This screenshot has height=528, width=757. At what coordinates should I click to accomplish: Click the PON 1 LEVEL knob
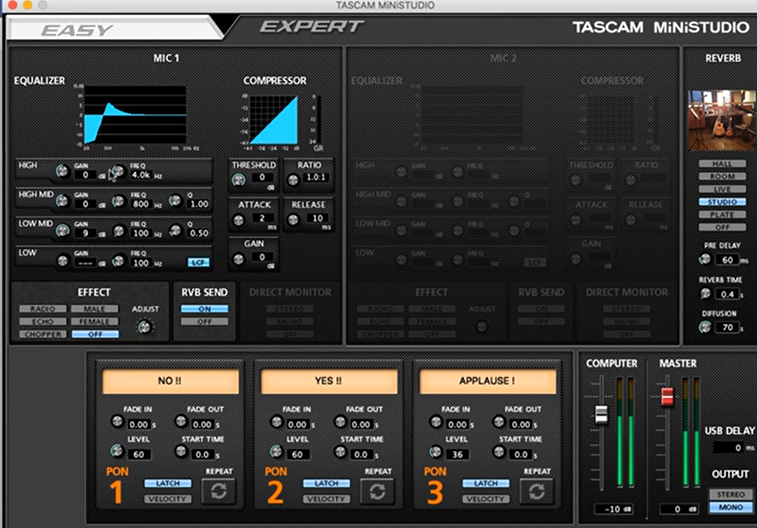pyautogui.click(x=117, y=451)
